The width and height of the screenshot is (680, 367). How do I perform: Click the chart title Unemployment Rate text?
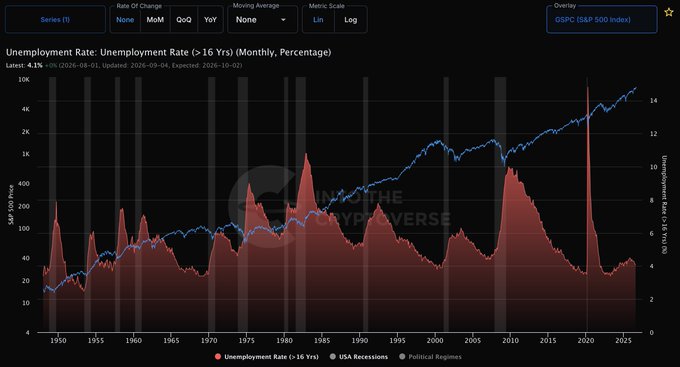pos(168,52)
